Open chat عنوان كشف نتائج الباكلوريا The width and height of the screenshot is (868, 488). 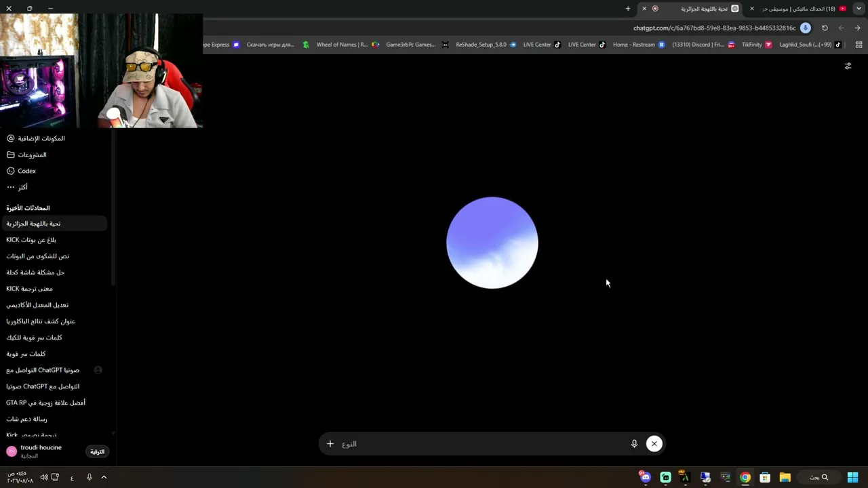(x=54, y=321)
